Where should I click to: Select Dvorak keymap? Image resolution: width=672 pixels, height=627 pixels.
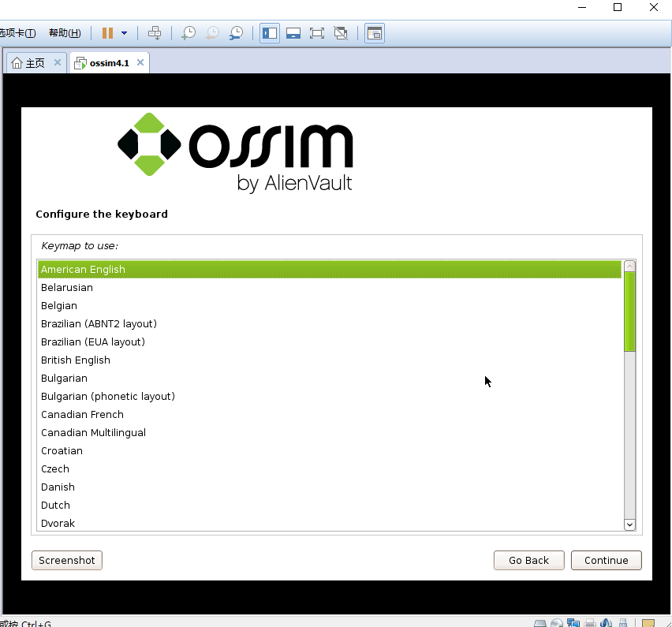click(x=329, y=523)
